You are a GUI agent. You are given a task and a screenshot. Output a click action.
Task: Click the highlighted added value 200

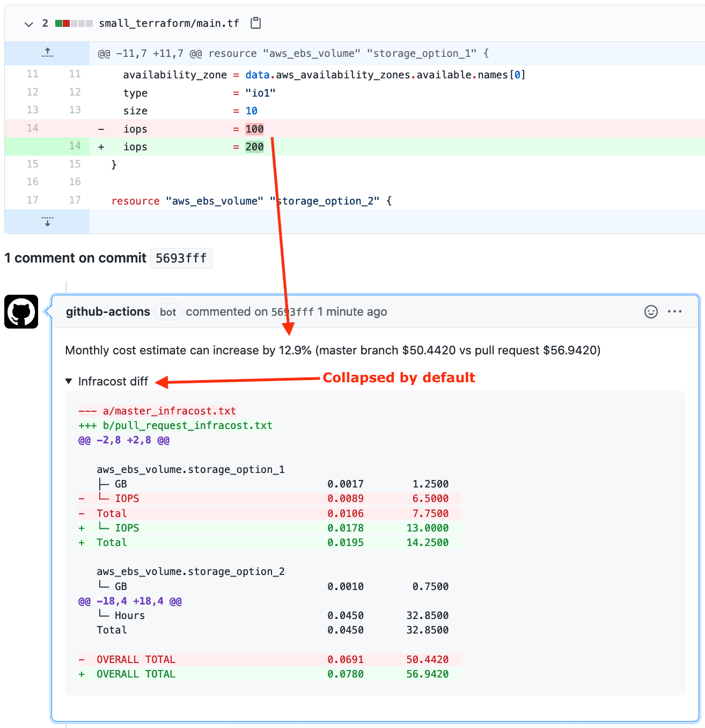click(x=254, y=147)
